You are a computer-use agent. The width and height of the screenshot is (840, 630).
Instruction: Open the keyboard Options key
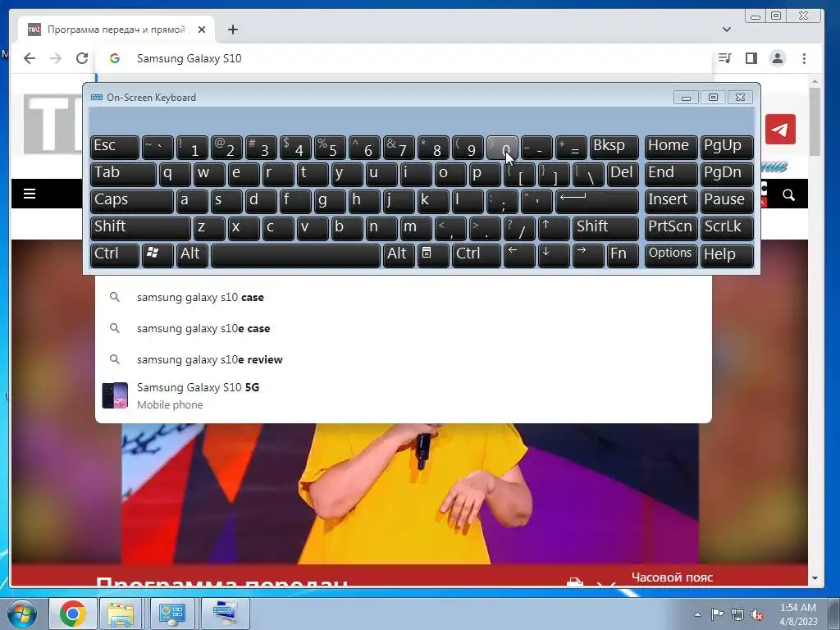pyautogui.click(x=671, y=255)
